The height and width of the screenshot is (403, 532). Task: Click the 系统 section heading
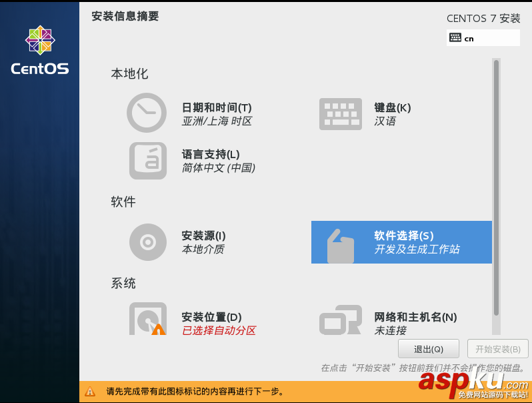coord(123,283)
